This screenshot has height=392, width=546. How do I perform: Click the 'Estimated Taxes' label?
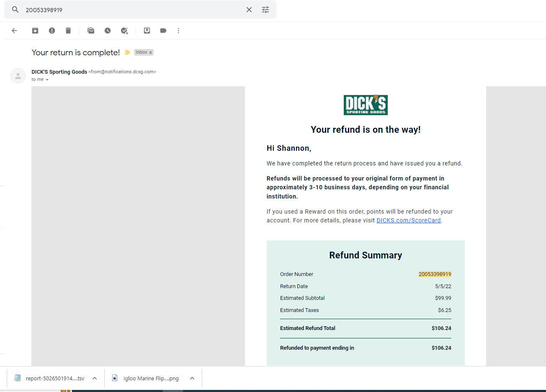[x=299, y=310]
